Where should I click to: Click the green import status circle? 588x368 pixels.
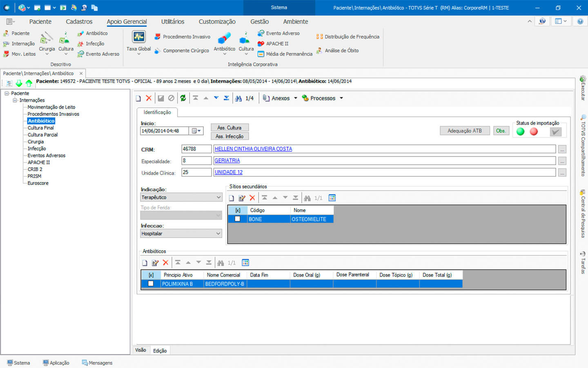[520, 132]
